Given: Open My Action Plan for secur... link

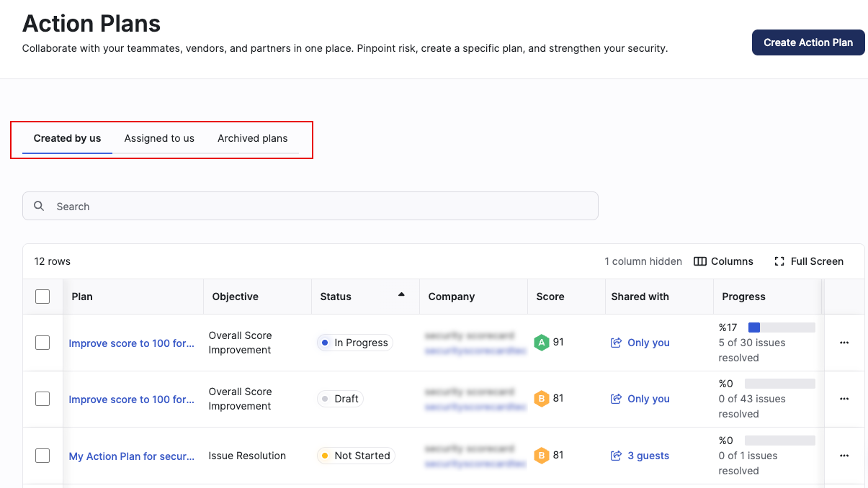Looking at the screenshot, I should [x=132, y=456].
